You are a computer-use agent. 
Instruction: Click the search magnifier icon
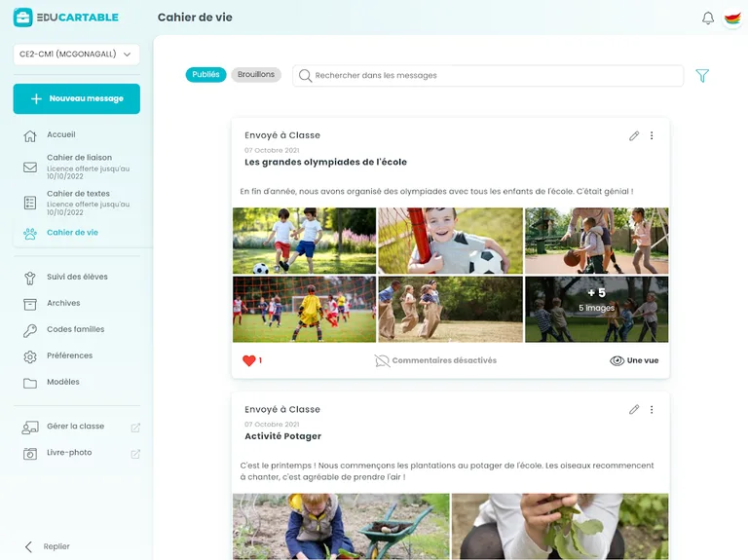(305, 75)
